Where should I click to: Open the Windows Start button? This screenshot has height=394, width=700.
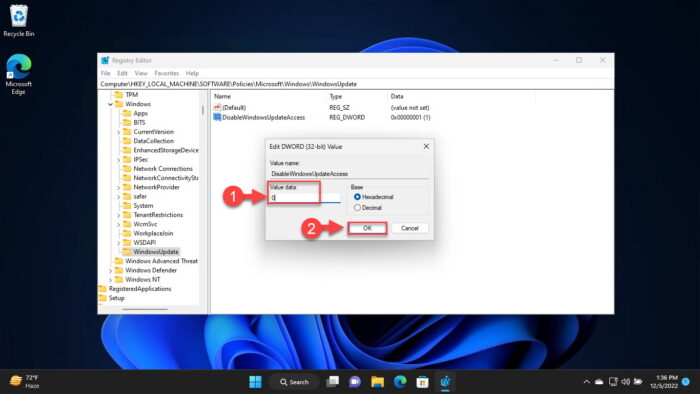tap(255, 382)
